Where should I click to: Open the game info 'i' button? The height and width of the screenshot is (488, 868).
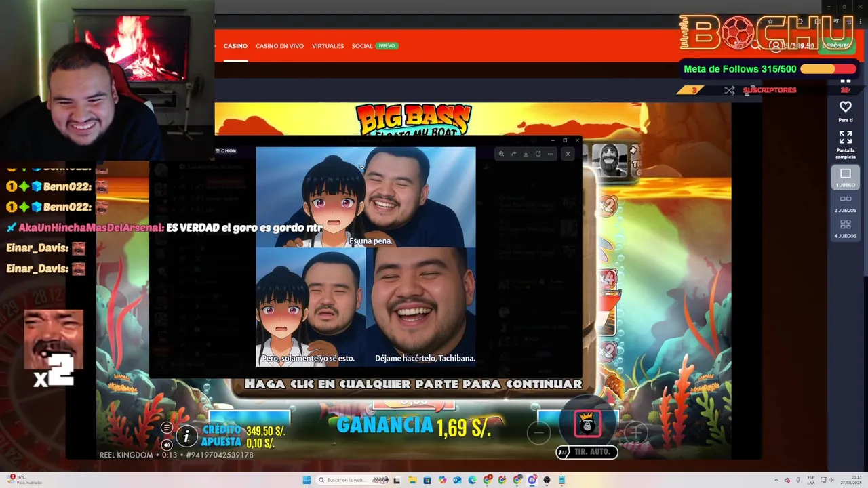click(x=186, y=436)
